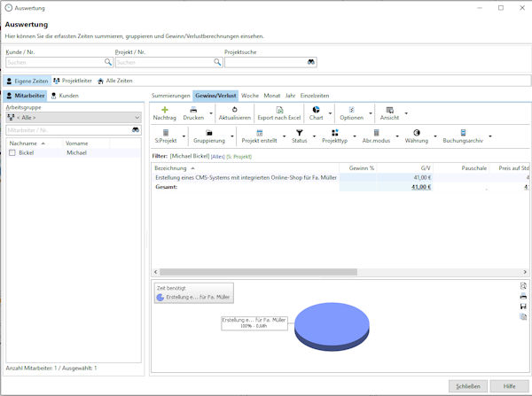532x396 pixels.
Task: Sort by the Nachname column header
Action: coord(35,144)
